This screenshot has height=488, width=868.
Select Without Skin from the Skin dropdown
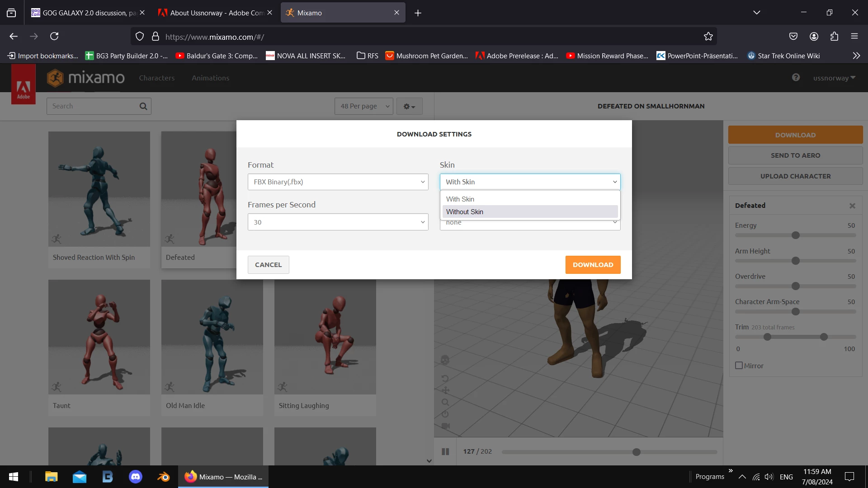tap(465, 211)
